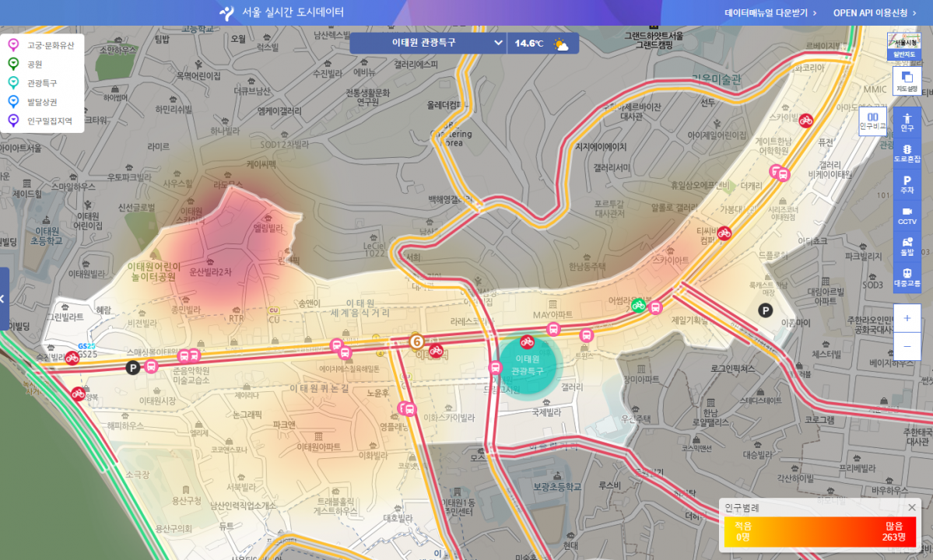Enable the CCTV layer button
The image size is (933, 560).
point(907,215)
